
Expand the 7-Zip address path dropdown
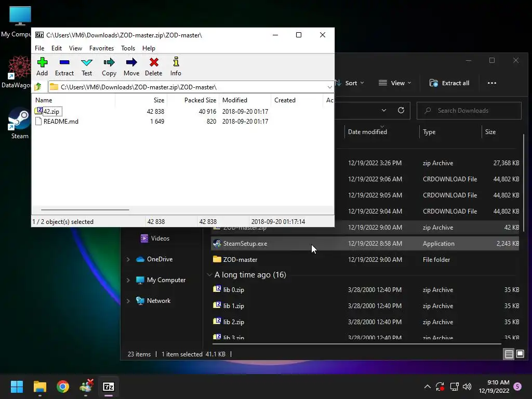329,87
